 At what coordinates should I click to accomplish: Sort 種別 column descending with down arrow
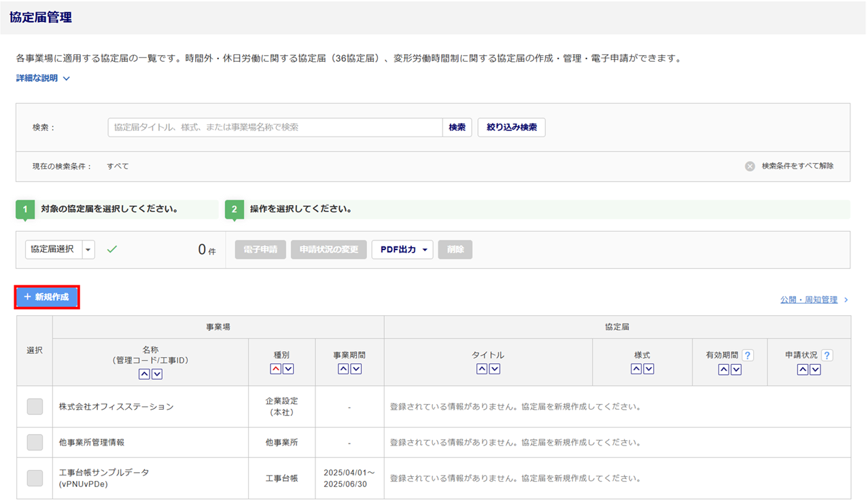click(x=288, y=369)
